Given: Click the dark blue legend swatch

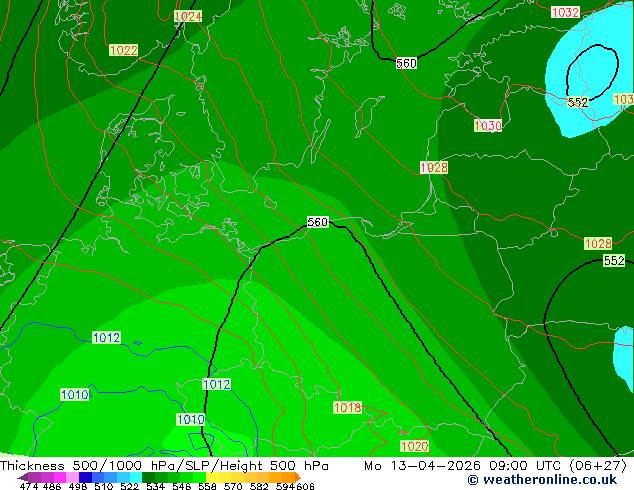Looking at the screenshot, I should pos(85,477).
